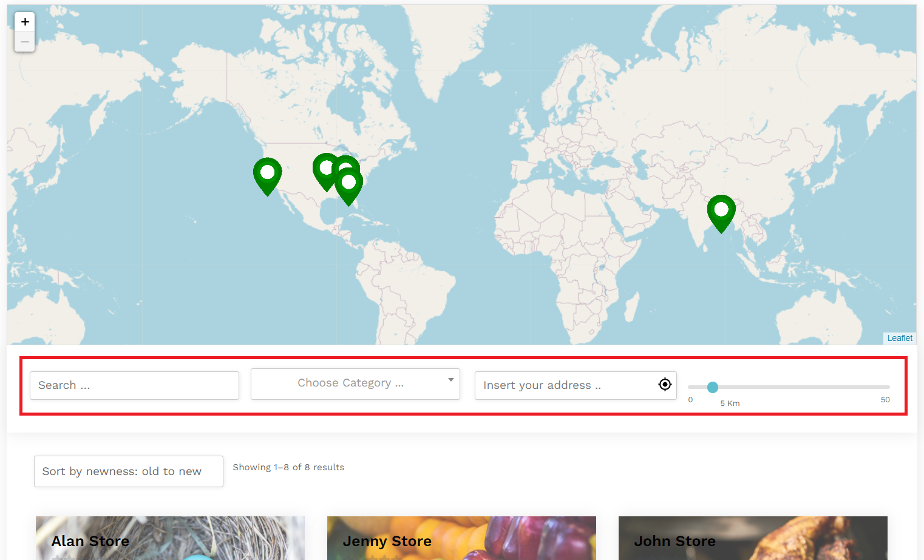This screenshot has width=924, height=560.
Task: Open the Alan Store listing
Action: click(x=90, y=541)
